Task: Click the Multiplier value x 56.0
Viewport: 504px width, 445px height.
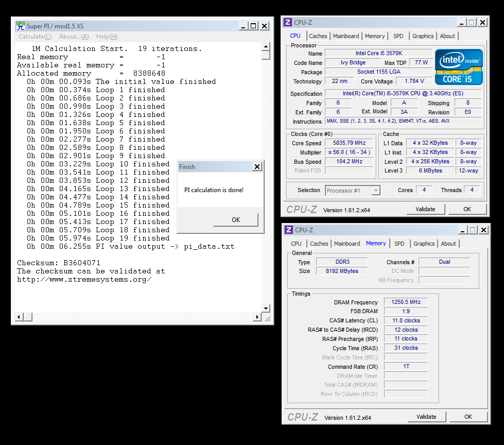Action: click(x=349, y=152)
